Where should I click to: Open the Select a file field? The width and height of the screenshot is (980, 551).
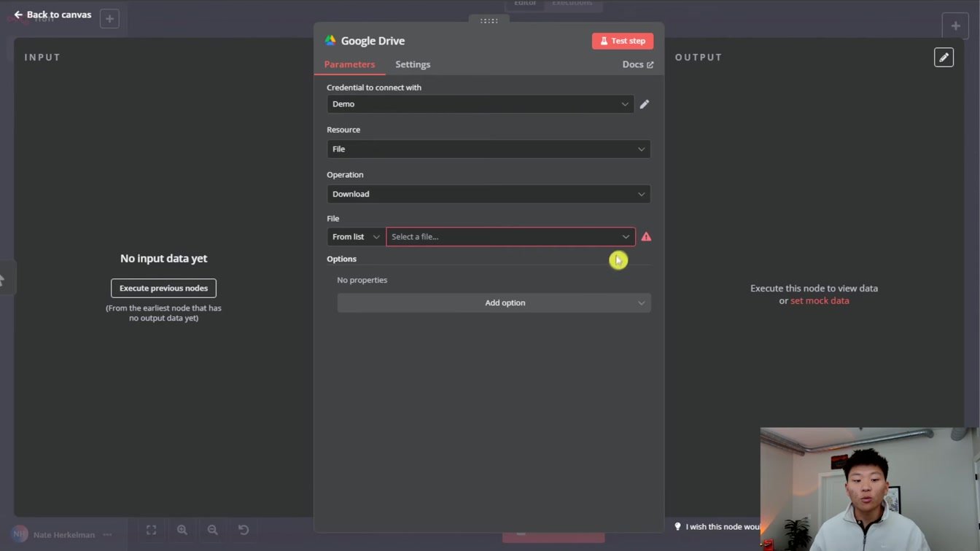point(510,237)
